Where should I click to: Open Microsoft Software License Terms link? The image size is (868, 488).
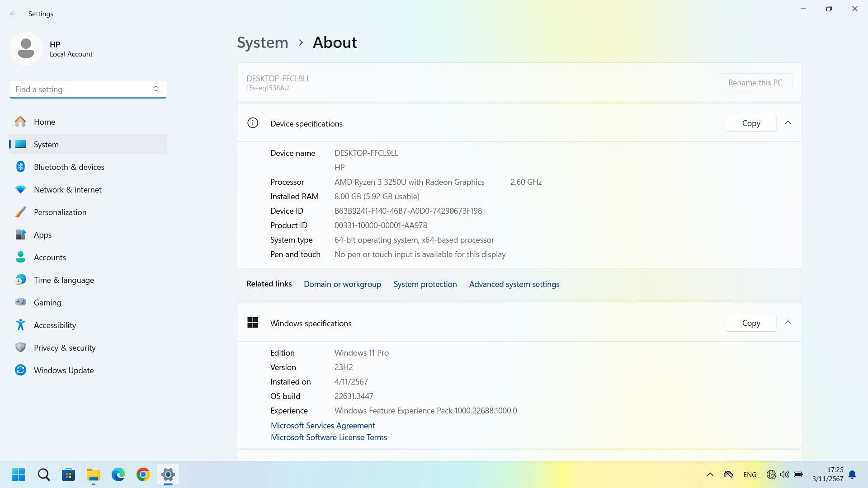[x=329, y=437]
